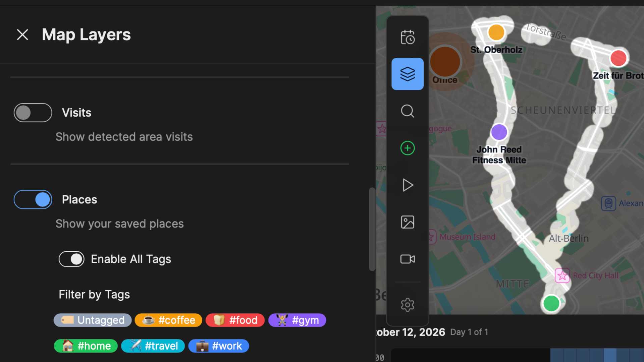
Task: Click the Map Layers stack icon
Action: (x=408, y=74)
